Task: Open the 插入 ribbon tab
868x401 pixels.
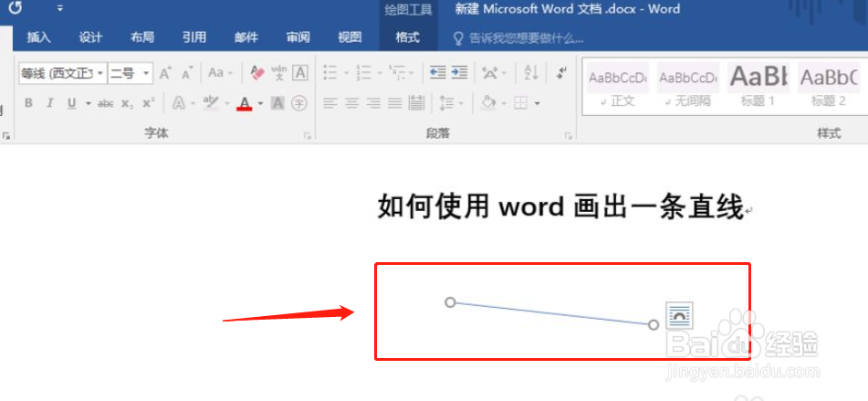Action: click(38, 37)
